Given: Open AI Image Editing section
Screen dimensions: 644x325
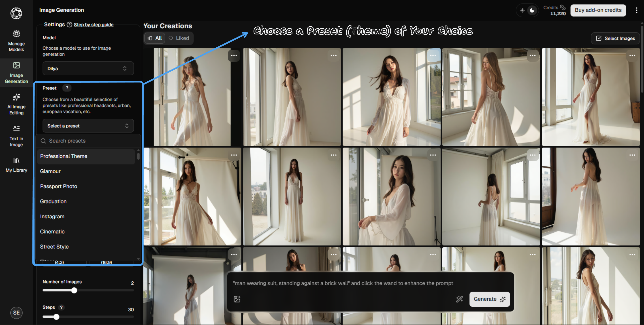Looking at the screenshot, I should [16, 104].
